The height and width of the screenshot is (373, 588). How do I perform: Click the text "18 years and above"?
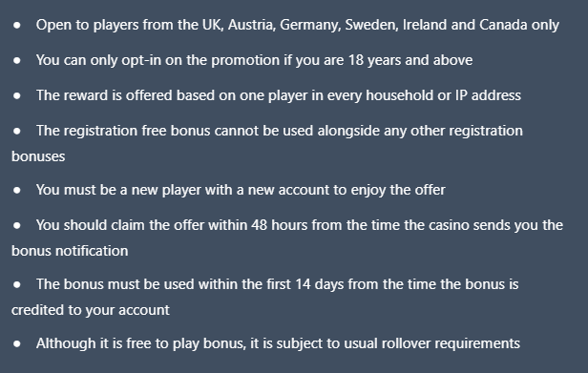(410, 60)
